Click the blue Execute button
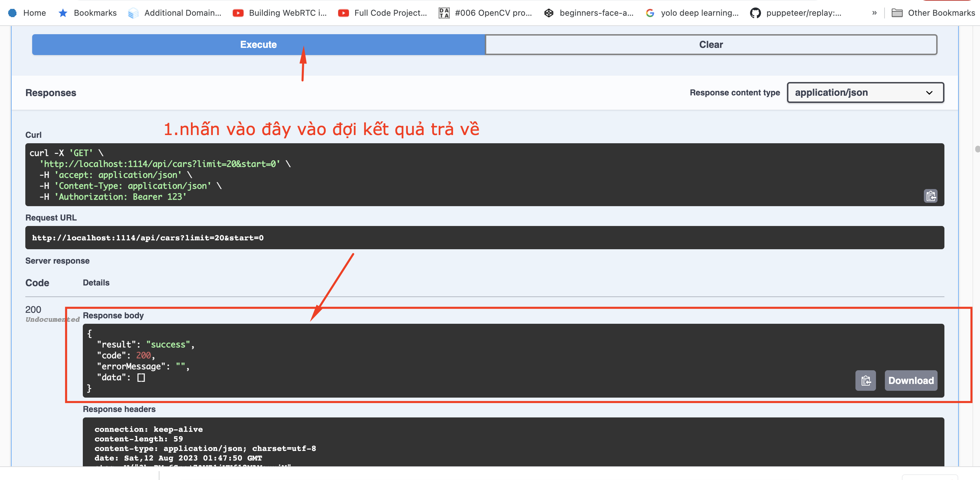The image size is (980, 480). (x=258, y=44)
